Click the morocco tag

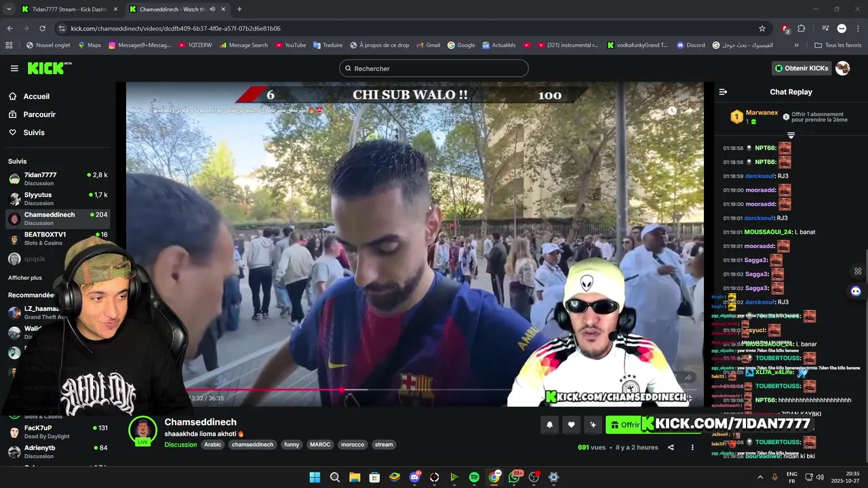click(x=353, y=445)
